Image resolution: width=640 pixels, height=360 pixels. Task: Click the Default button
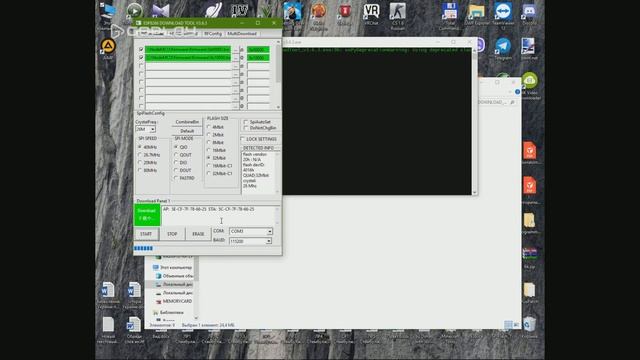pyautogui.click(x=187, y=131)
